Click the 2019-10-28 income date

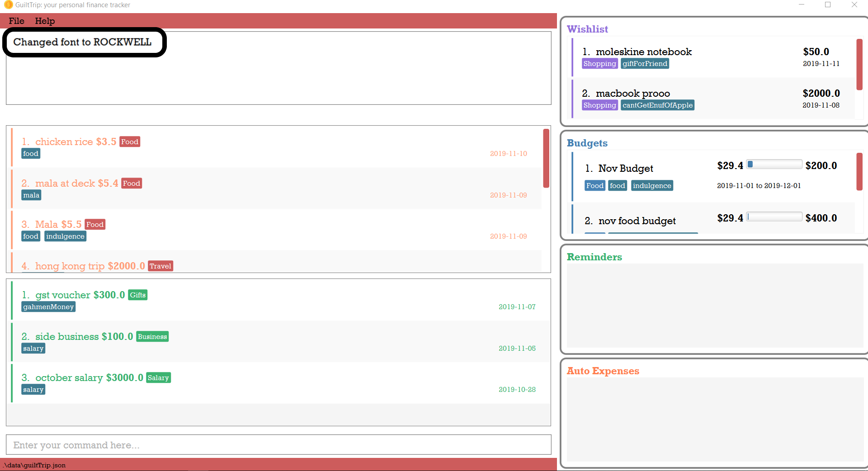[x=517, y=390]
